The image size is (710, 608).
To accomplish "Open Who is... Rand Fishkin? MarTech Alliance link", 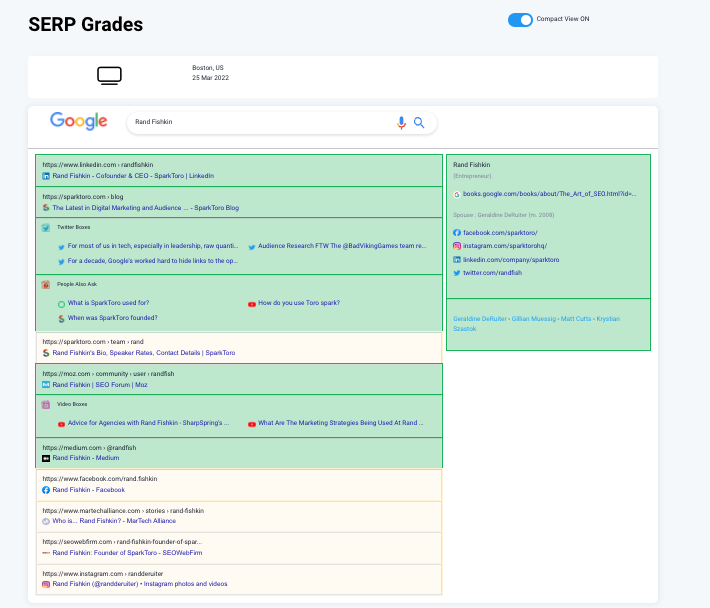I will pyautogui.click(x=114, y=521).
